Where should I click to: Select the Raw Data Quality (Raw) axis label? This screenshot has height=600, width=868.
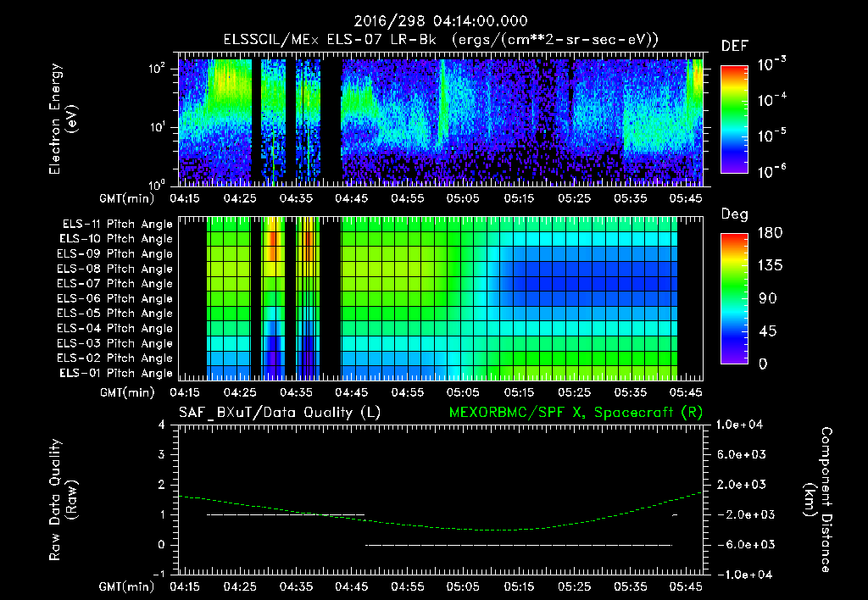pos(63,500)
